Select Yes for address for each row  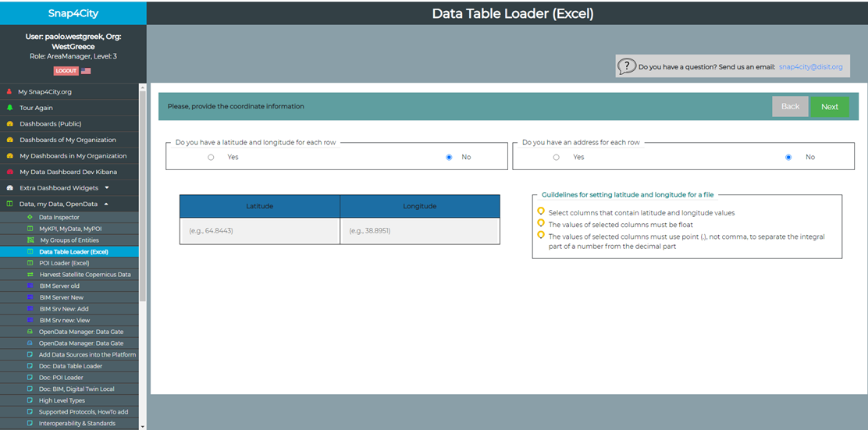tap(556, 158)
